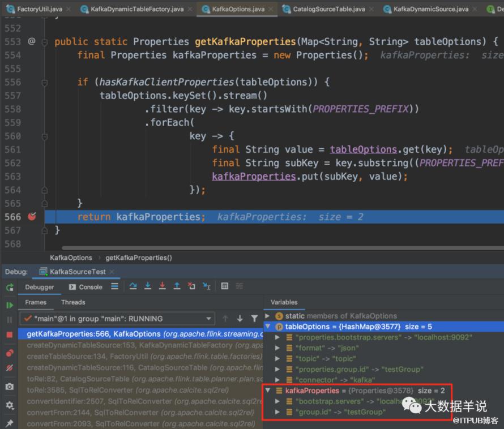This screenshot has height=429, width=504.
Task: Resume program execution using the green play icon
Action: [10, 305]
